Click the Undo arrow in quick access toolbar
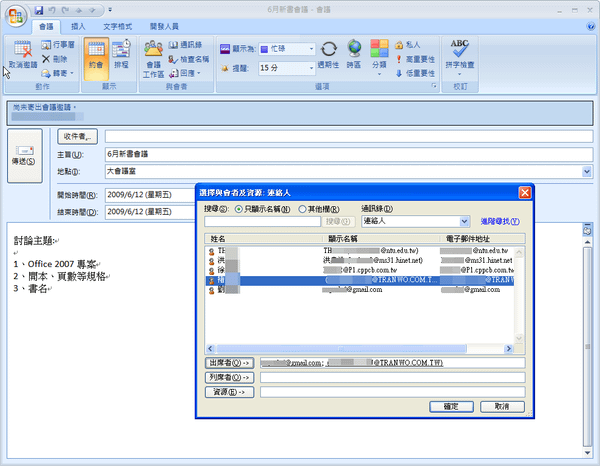 click(52, 10)
